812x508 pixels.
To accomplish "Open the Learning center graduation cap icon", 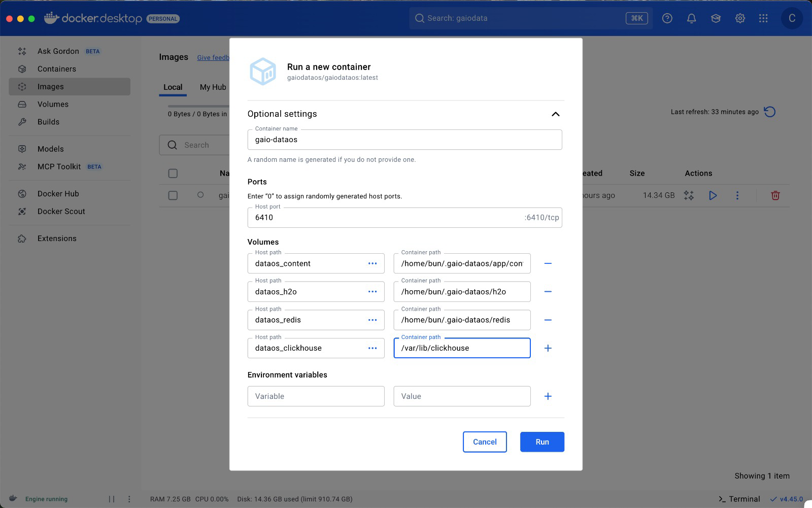I will click(716, 18).
